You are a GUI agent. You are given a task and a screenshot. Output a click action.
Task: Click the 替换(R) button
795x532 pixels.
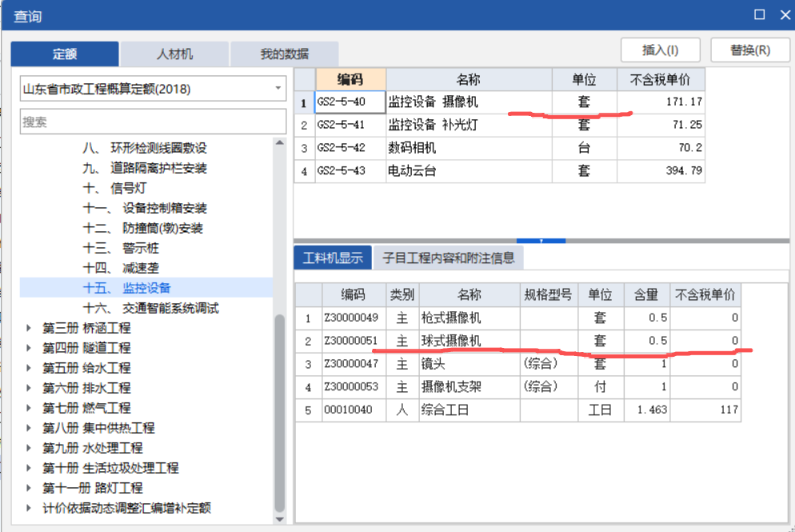[750, 50]
